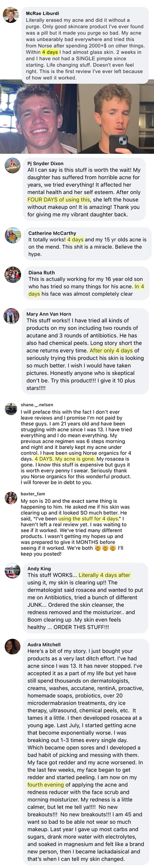Screen dimensions: 154x868
Task: Click baxter_fam's profile picture
Action: coord(11,498)
